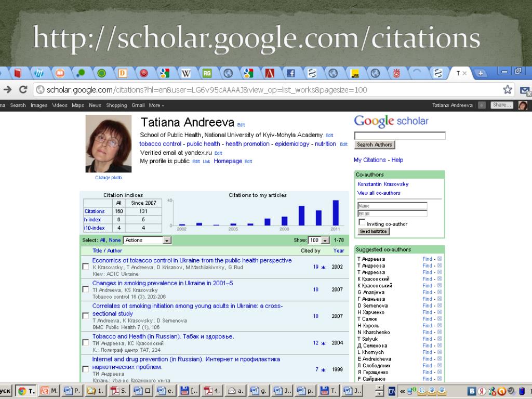
Task: Click the Google Scholar logo
Action: point(391,121)
